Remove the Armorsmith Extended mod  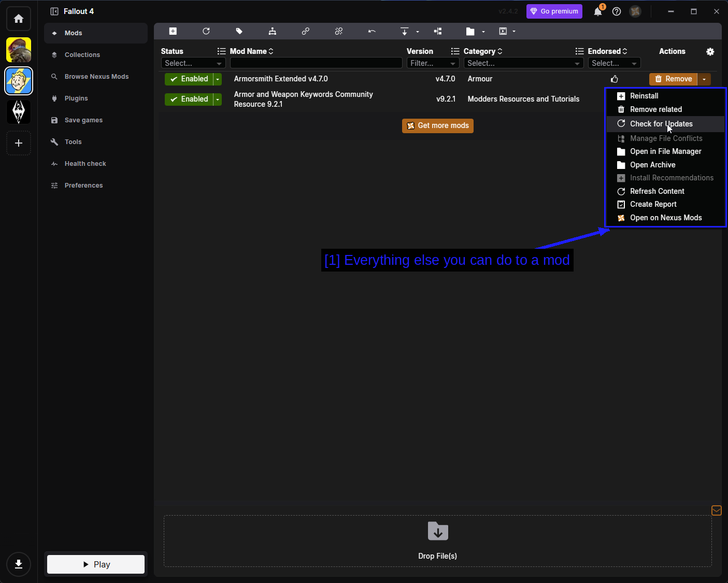pyautogui.click(x=674, y=79)
